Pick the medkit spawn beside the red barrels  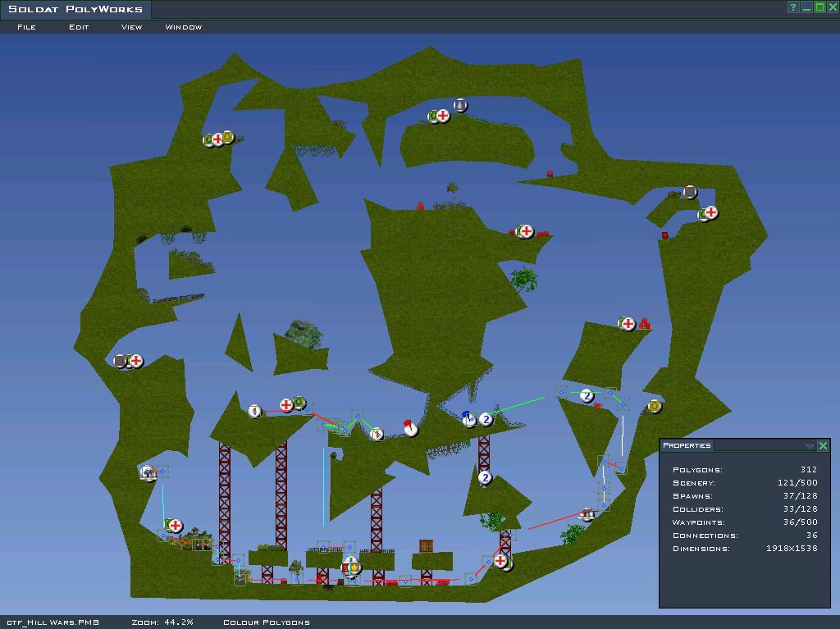click(x=628, y=324)
